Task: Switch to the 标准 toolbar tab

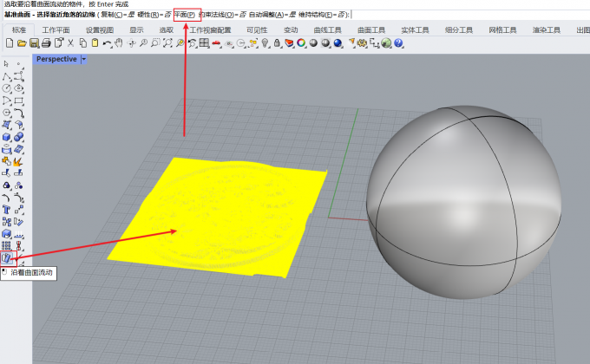Action: pyautogui.click(x=19, y=30)
